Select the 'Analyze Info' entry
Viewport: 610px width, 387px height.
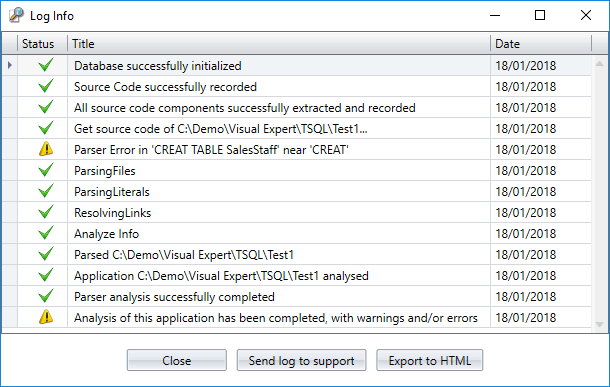coord(106,234)
